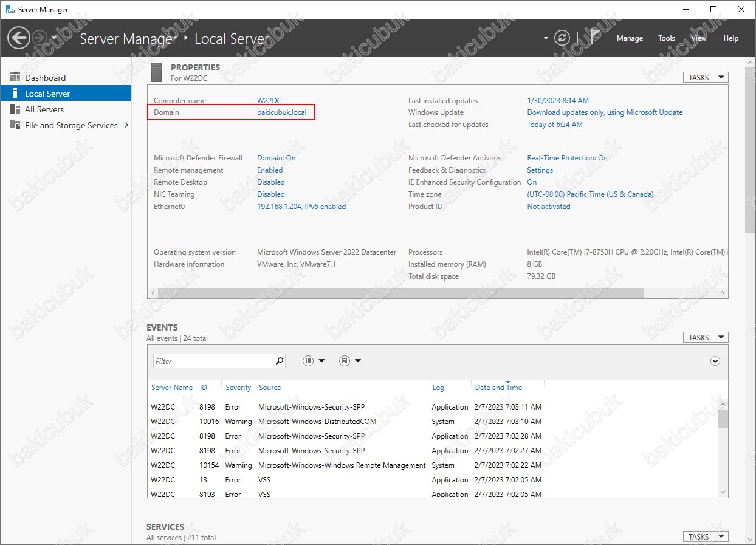Screen dimensions: 756x545
Task: Sort events by the Severity column
Action: click(x=238, y=388)
